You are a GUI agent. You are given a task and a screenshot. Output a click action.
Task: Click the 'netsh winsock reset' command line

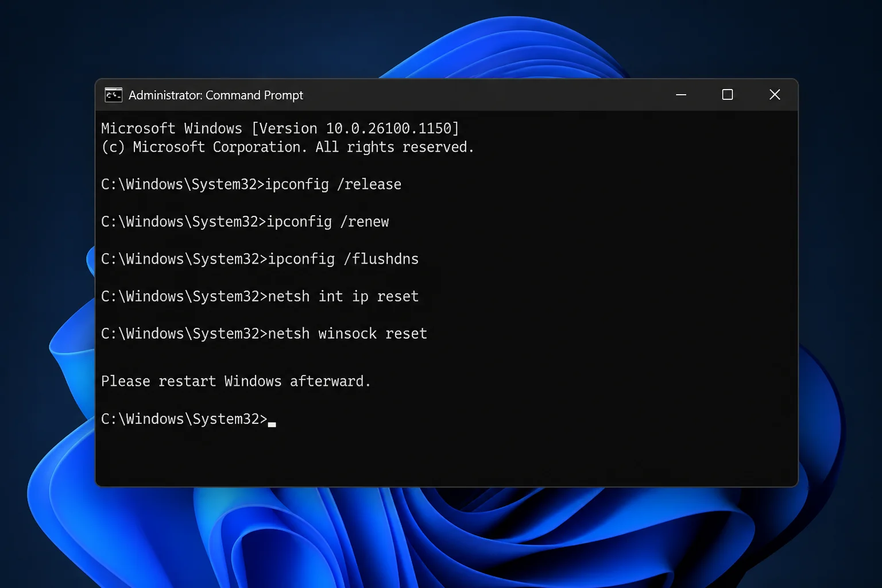264,334
